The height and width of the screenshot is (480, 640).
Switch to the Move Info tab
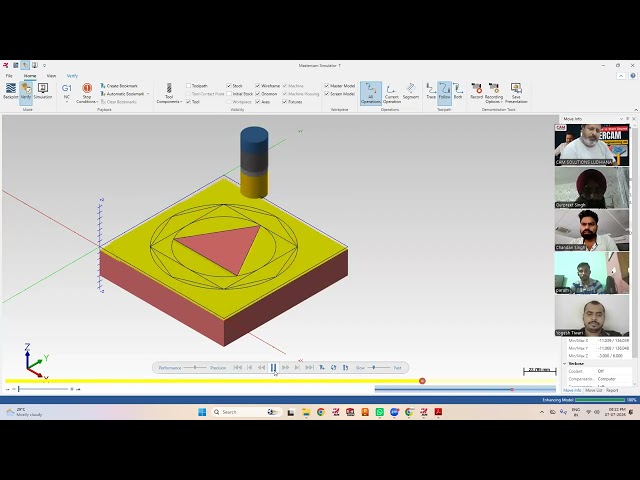coord(572,391)
